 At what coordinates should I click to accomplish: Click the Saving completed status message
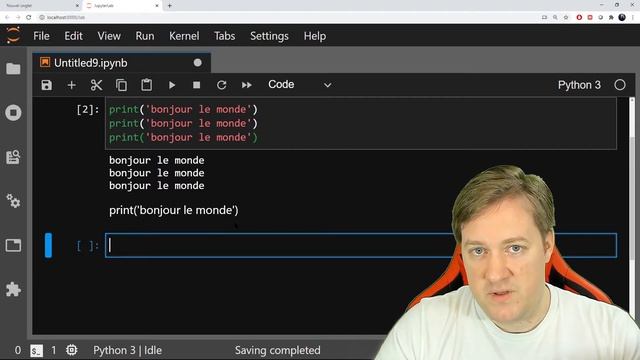pyautogui.click(x=278, y=350)
